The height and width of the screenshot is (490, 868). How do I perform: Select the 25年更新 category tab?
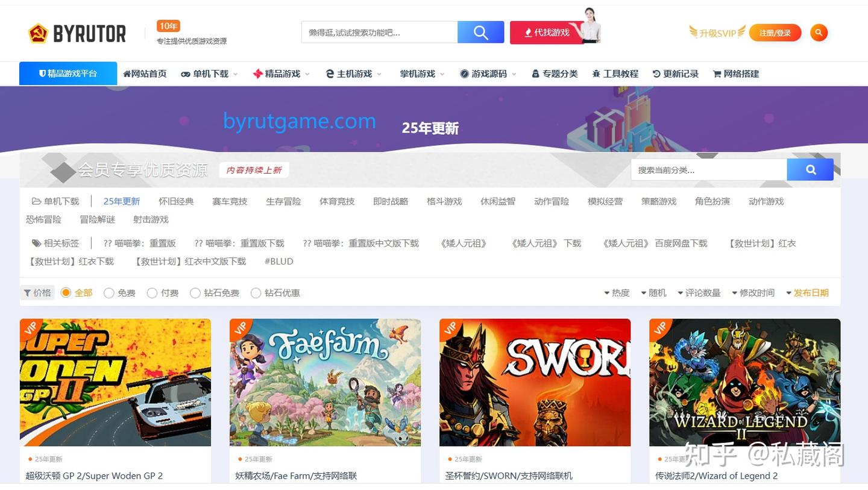(x=121, y=201)
